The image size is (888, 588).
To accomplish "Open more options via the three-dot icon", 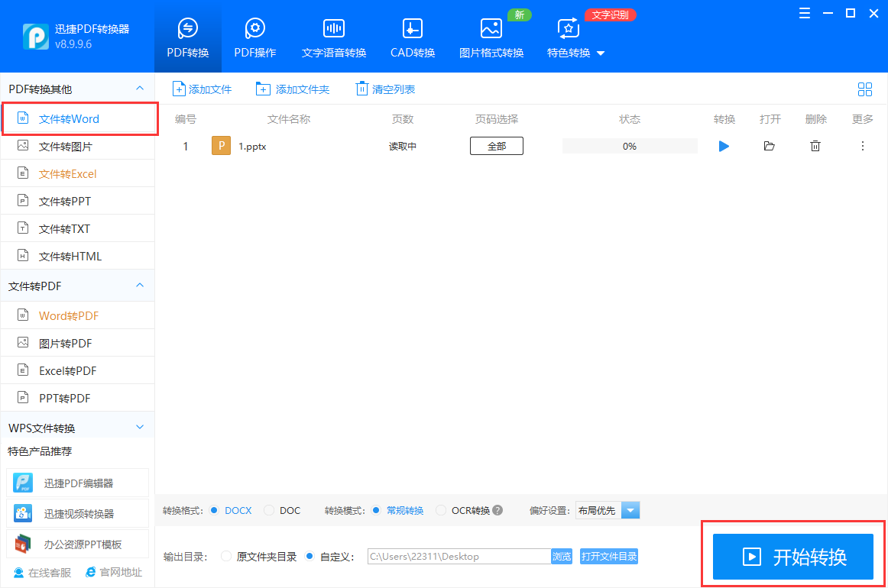I will pos(862,146).
